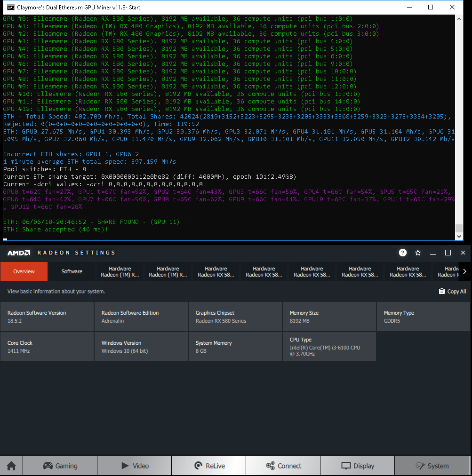Click the Memory Type GDDR5 tile
The height and width of the screenshot is (476, 472).
(x=424, y=317)
